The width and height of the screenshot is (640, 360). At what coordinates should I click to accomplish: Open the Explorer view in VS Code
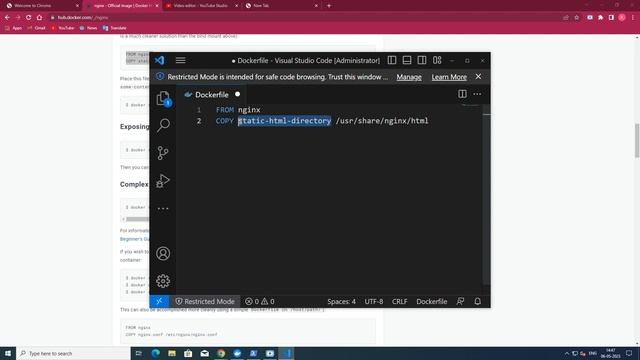click(163, 98)
